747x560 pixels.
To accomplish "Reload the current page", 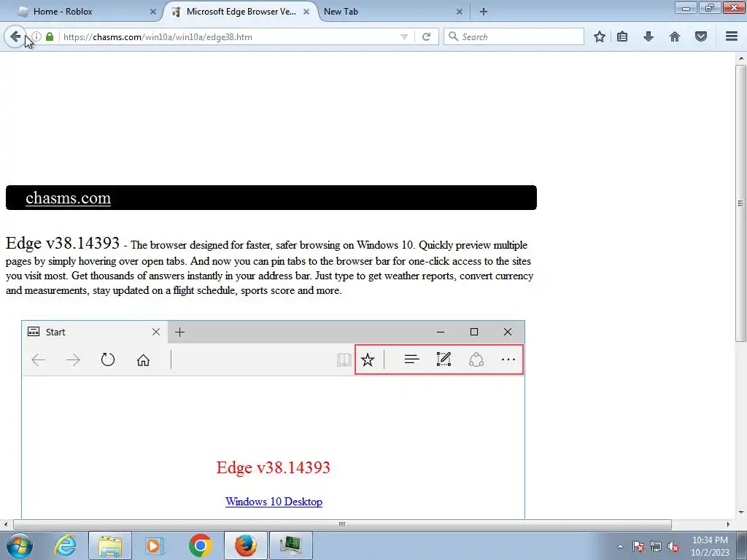I will (426, 36).
